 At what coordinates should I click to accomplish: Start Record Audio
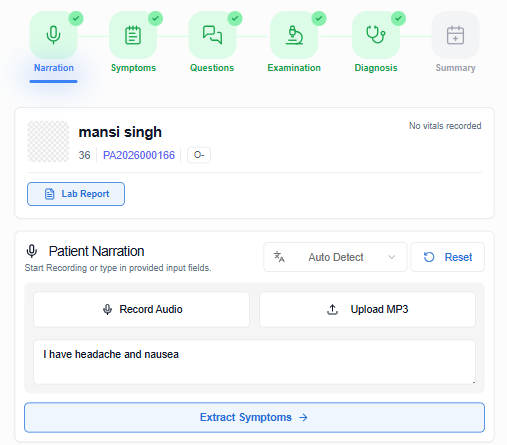[x=141, y=309]
